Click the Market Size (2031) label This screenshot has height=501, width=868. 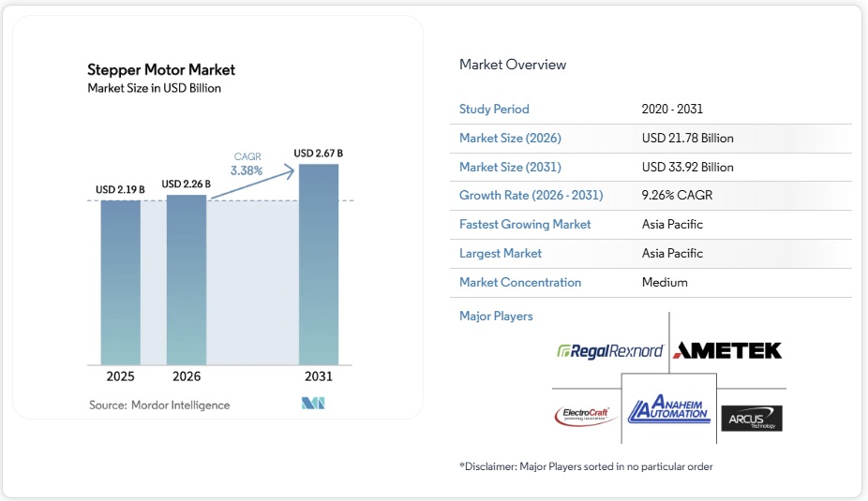510,168
